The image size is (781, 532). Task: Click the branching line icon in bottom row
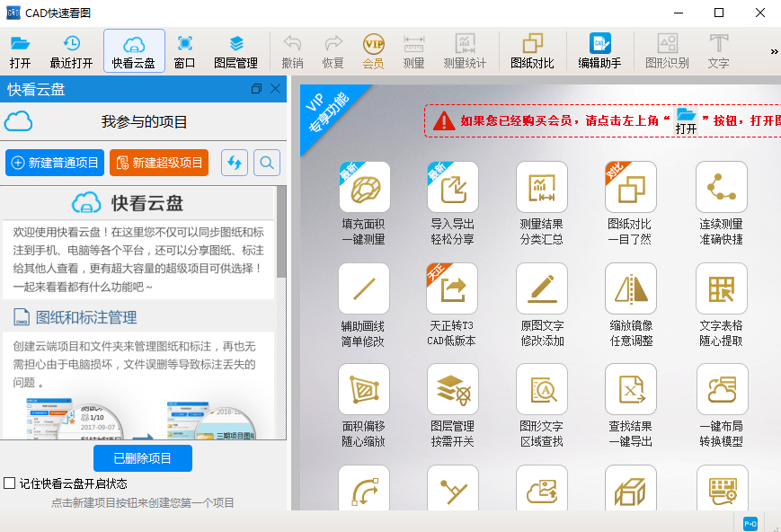[x=453, y=488]
